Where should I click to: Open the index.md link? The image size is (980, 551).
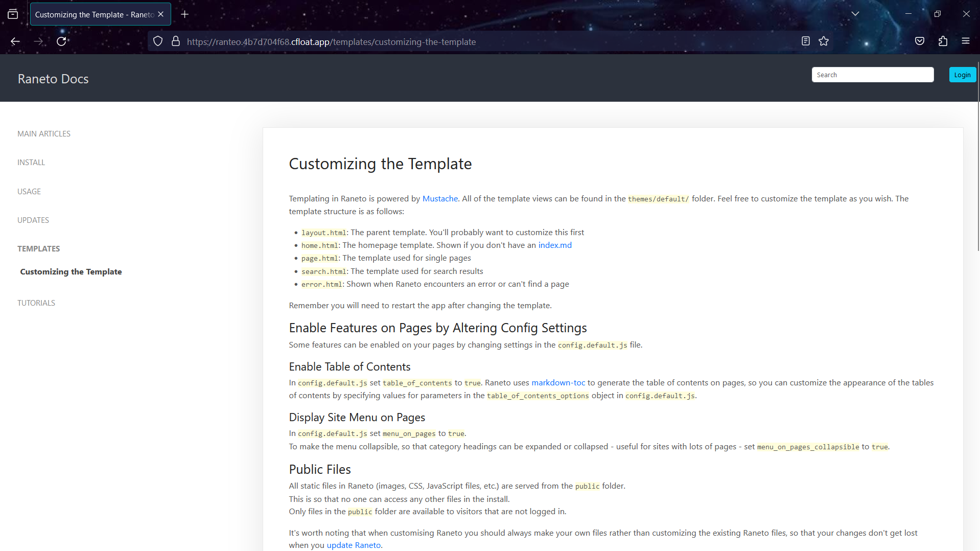point(555,245)
